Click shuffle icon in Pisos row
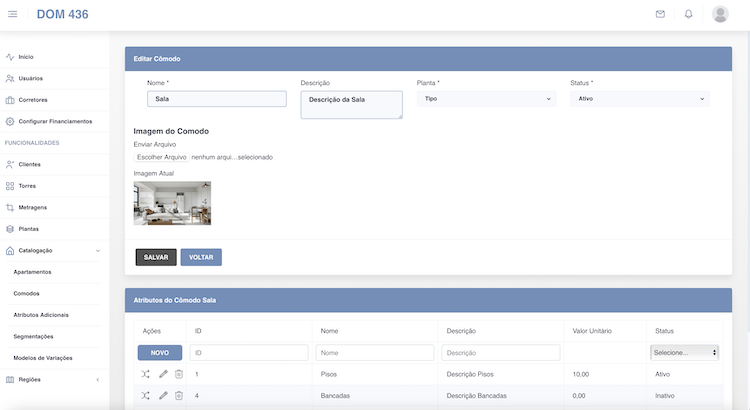750x410 pixels. (x=145, y=374)
